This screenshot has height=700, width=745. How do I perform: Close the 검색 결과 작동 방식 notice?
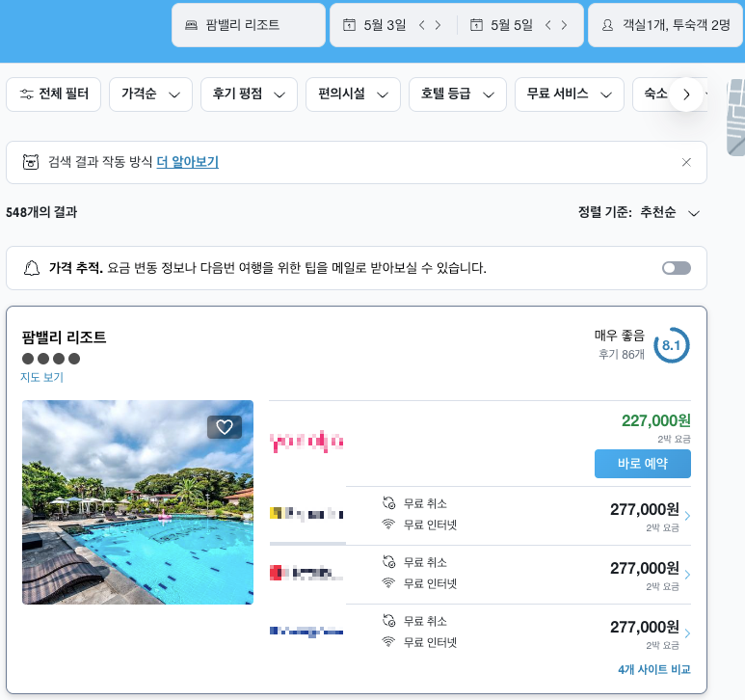(x=686, y=163)
